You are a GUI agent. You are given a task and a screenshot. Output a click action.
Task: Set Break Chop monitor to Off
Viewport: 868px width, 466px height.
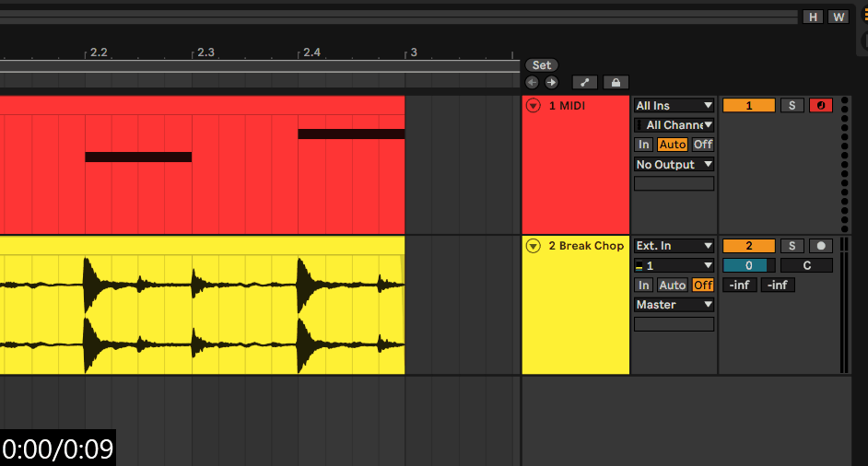(703, 285)
